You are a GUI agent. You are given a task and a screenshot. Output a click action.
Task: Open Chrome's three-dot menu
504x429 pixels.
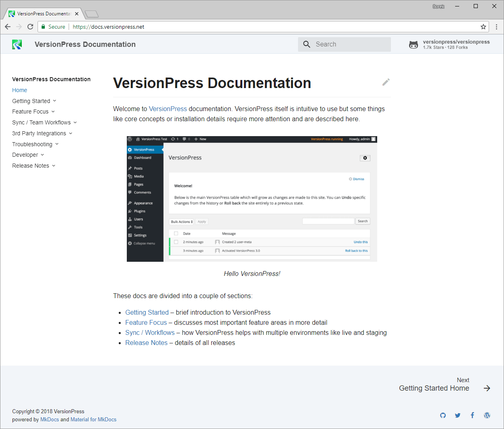point(496,27)
